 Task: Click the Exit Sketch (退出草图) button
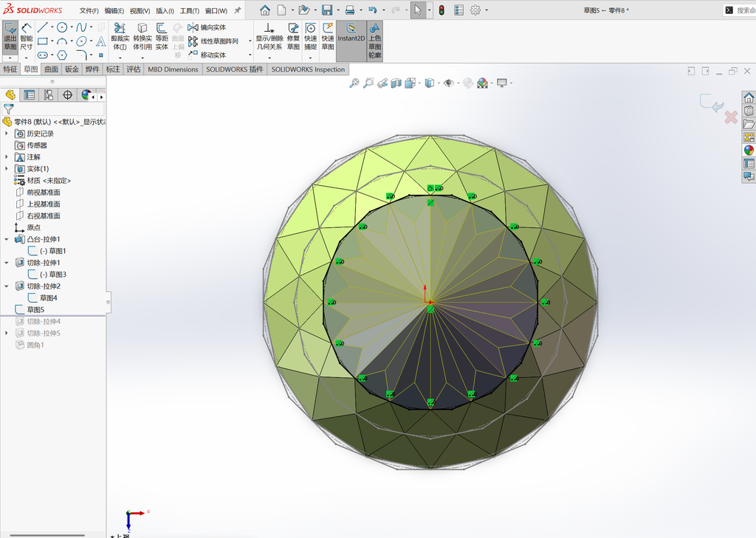click(10, 37)
